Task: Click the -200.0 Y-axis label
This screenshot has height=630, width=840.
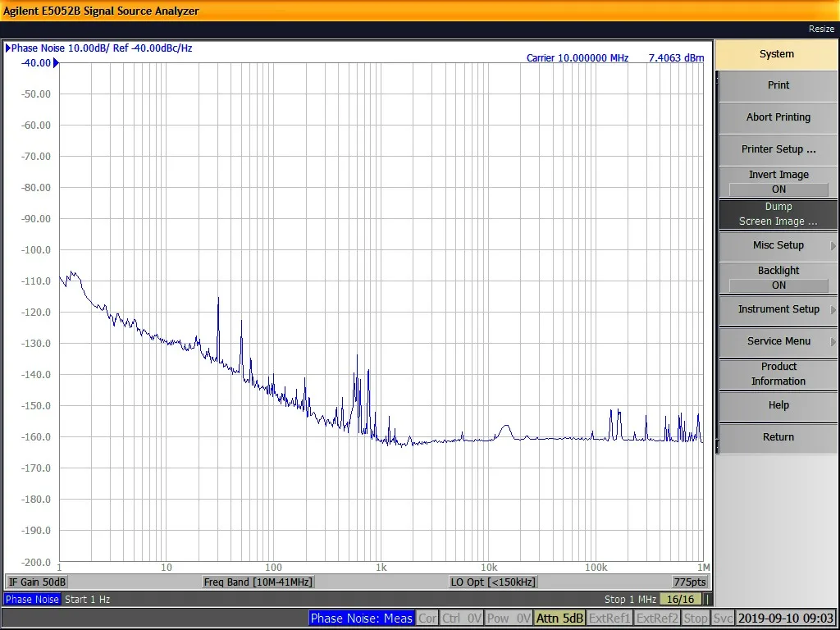Action: pyautogui.click(x=36, y=563)
